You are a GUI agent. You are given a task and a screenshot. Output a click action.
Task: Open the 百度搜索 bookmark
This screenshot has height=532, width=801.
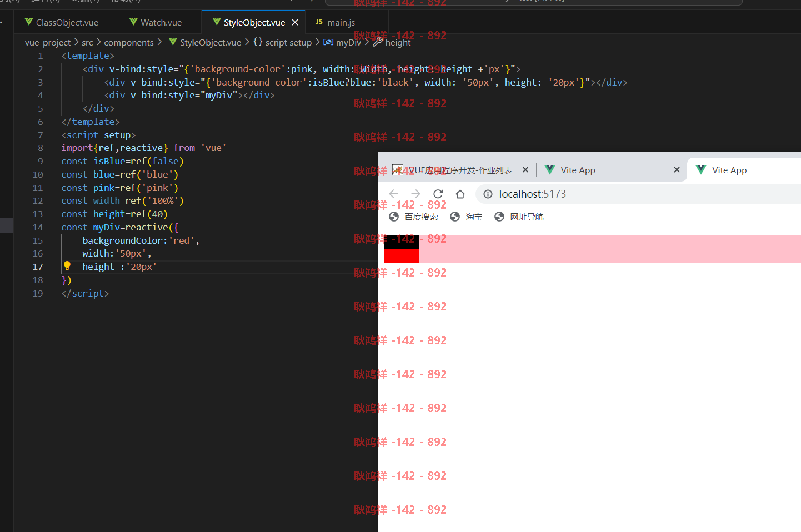(414, 217)
